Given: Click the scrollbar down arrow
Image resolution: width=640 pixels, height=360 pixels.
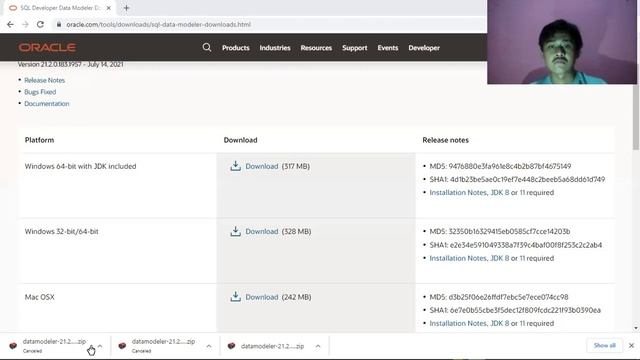Looking at the screenshot, I should (636, 328).
